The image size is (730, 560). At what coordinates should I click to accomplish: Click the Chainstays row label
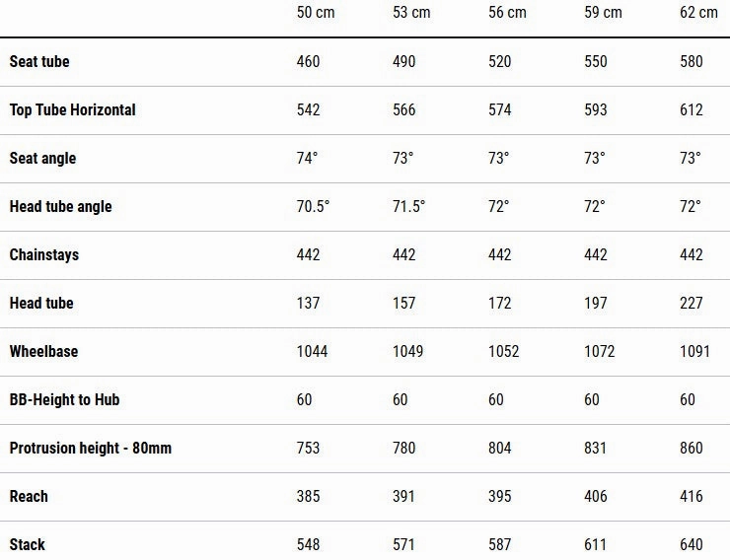tap(44, 255)
